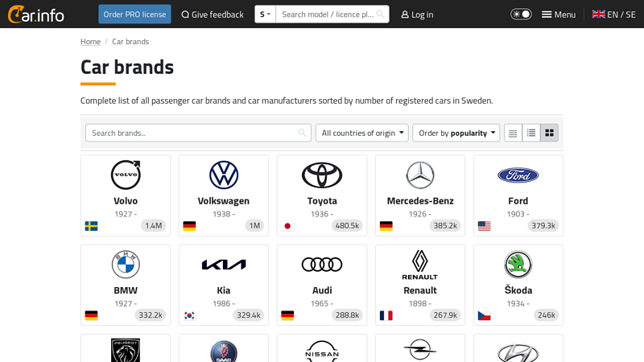Open the hamburger Menu
This screenshot has width=644, height=362.
click(x=559, y=14)
